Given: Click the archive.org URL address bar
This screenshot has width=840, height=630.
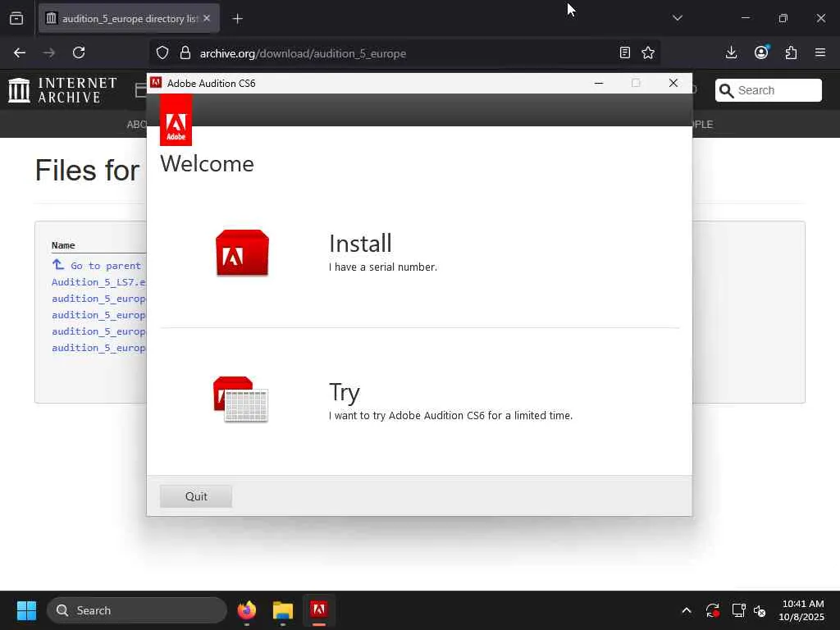Looking at the screenshot, I should click(x=405, y=53).
